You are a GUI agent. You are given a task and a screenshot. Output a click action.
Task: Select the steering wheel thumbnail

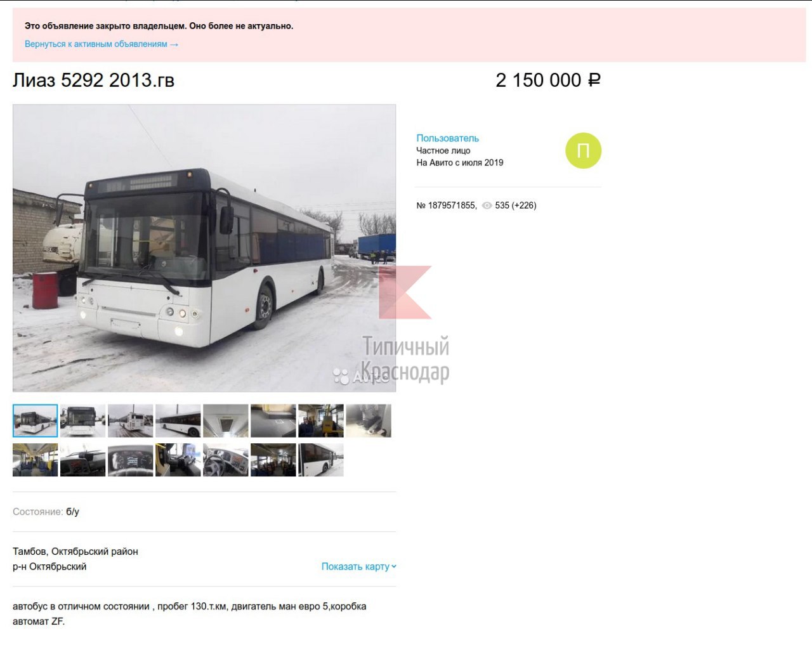pyautogui.click(x=226, y=460)
